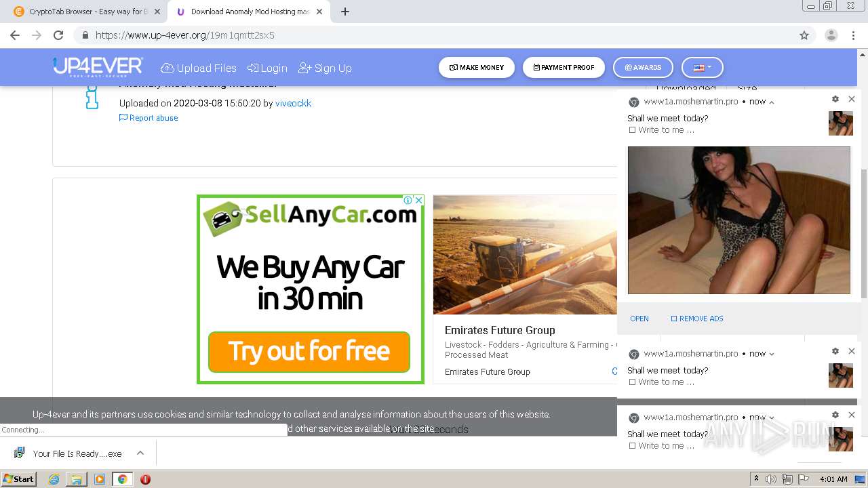
Task: Collapse the top notification with chevron
Action: pos(772,102)
